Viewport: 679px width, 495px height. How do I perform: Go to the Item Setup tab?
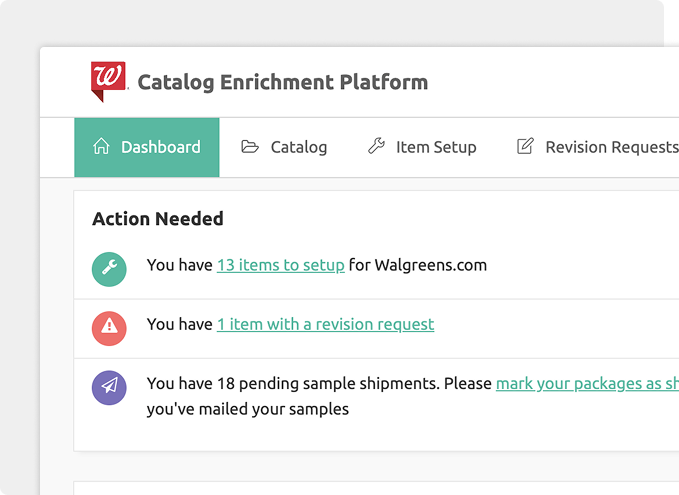436,147
